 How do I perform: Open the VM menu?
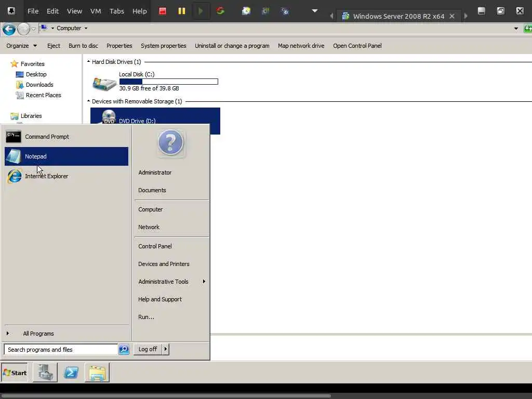pyautogui.click(x=96, y=11)
